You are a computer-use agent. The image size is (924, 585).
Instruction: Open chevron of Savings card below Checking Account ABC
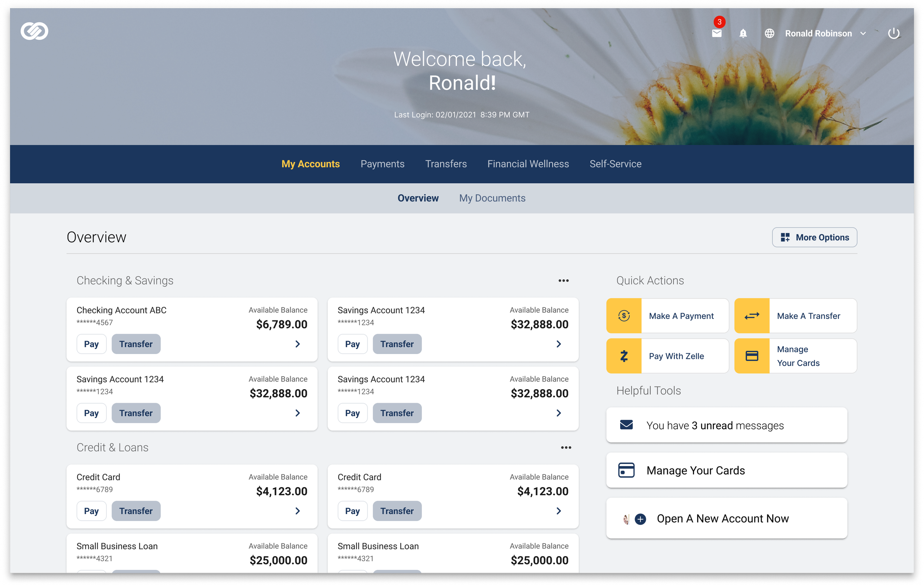[x=298, y=413]
